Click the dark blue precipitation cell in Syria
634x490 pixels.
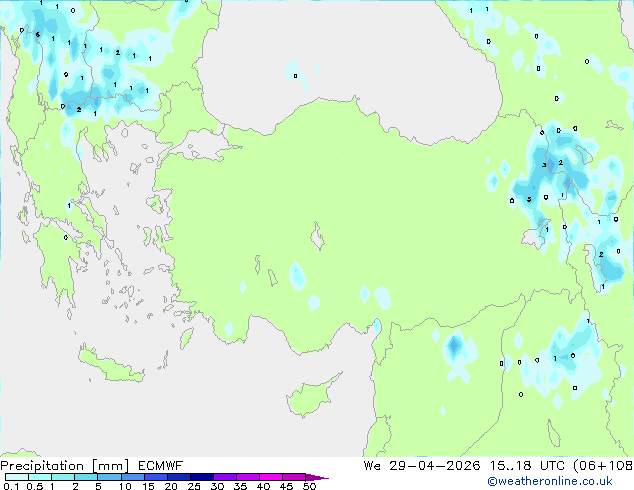point(454,346)
